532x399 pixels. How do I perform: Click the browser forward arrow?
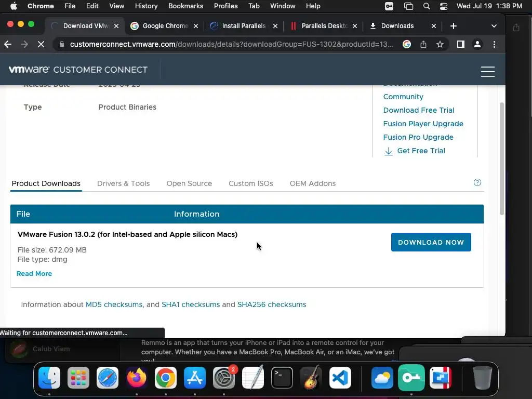(24, 44)
